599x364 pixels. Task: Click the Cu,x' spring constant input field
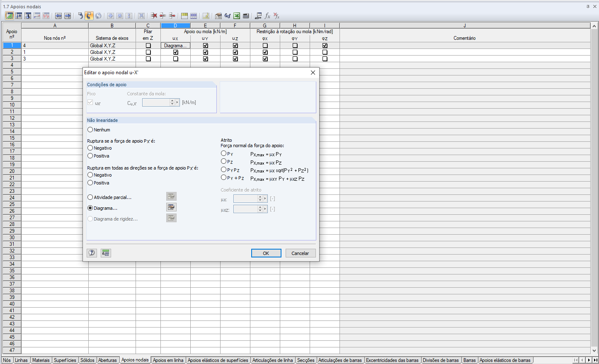[x=156, y=102]
